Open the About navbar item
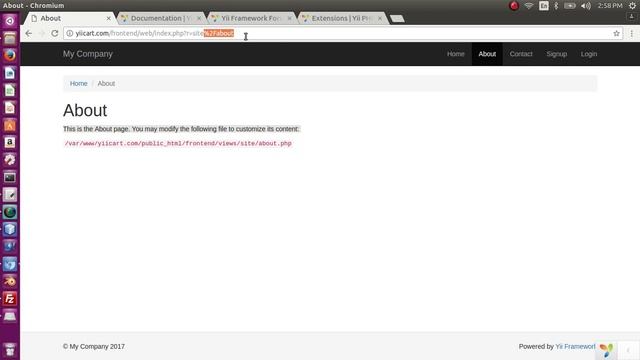Screen dimensions: 640x360 click(x=487, y=54)
